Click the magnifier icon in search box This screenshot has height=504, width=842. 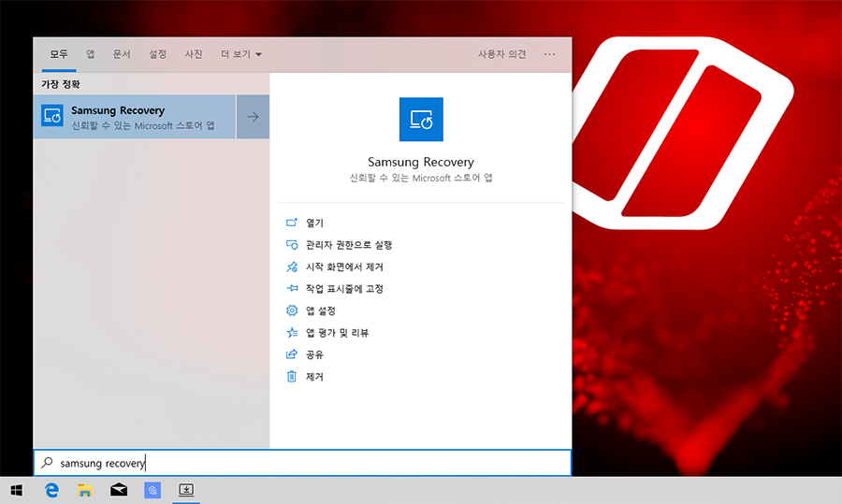pyautogui.click(x=48, y=462)
